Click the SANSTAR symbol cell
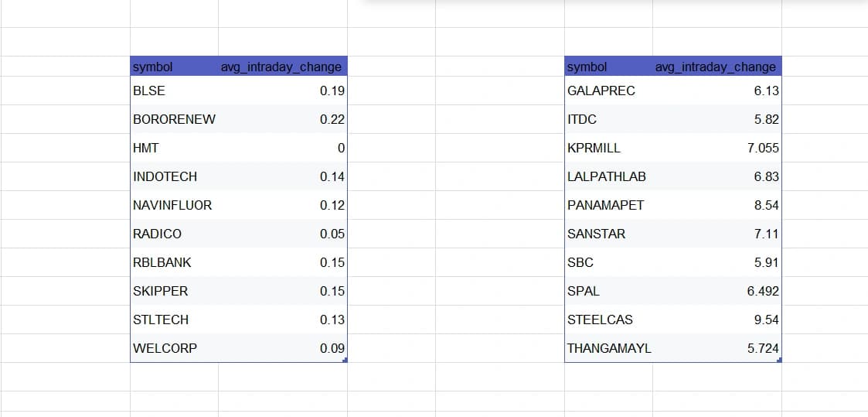 [608, 234]
